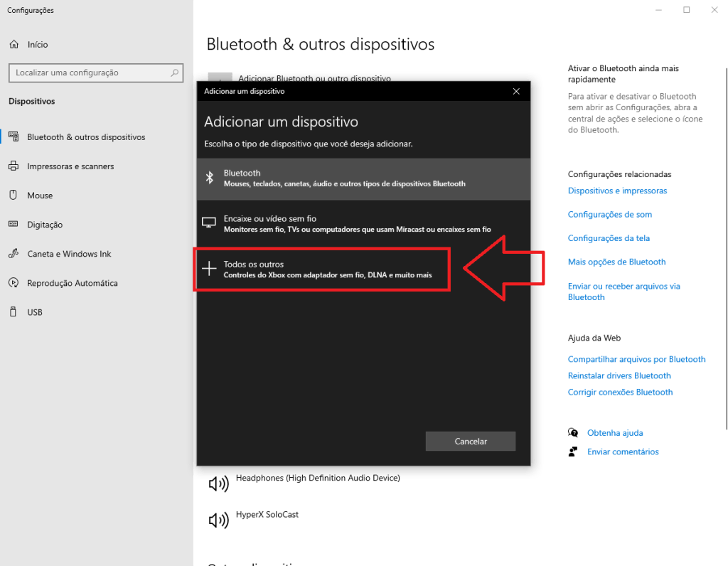This screenshot has height=566, width=728.
Task: Click Enviar comentários link
Action: pyautogui.click(x=623, y=451)
